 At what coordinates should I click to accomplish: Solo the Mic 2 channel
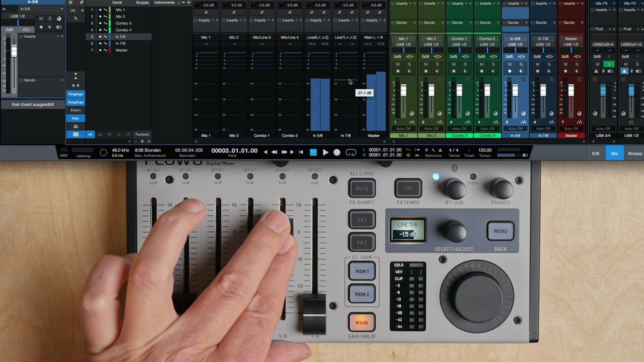tap(437, 64)
